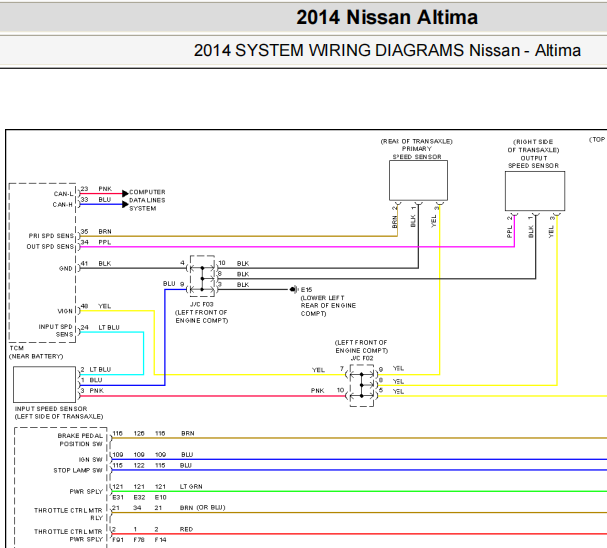Click connector code "F14"
Viewport: 607px width, 548px height.
point(161,539)
